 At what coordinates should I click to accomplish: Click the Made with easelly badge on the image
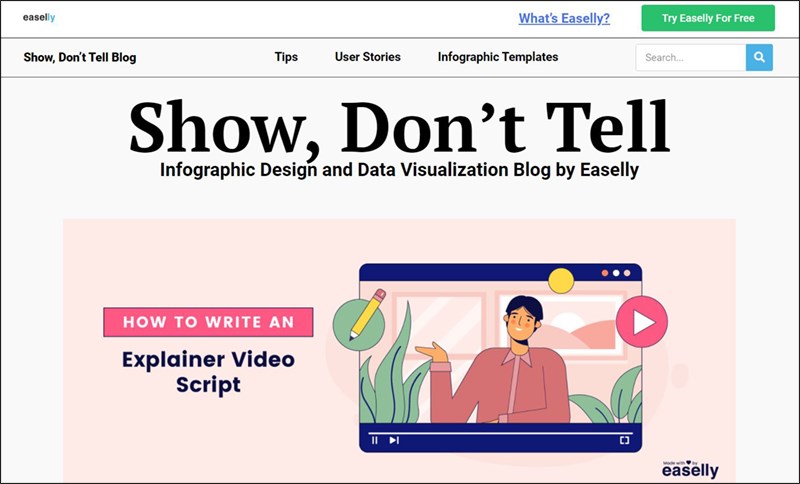pyautogui.click(x=690, y=469)
